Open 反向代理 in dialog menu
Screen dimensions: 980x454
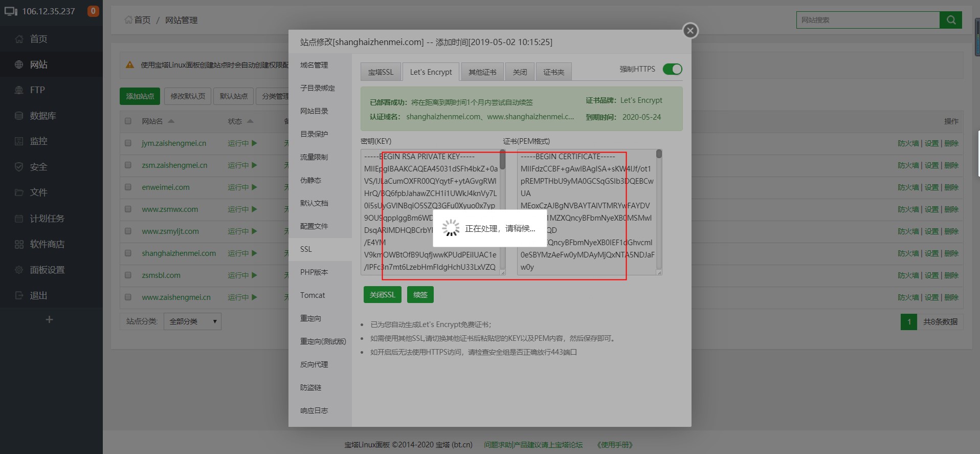[320, 364]
